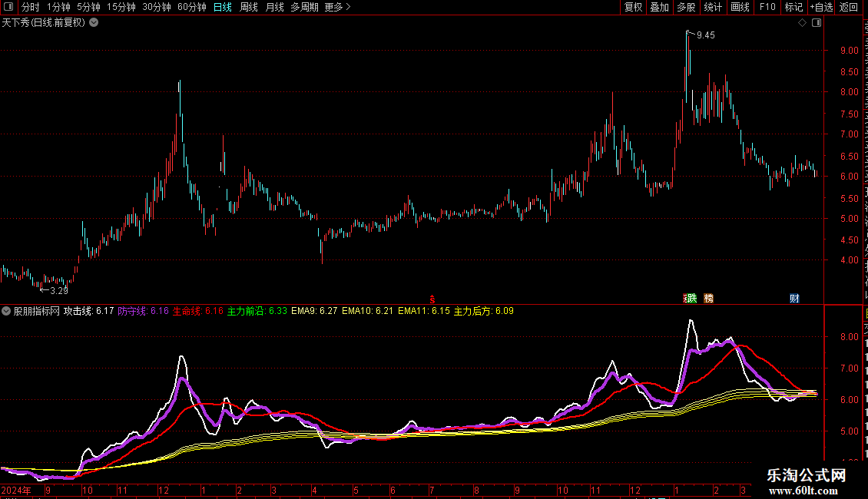
Task: Click the 攻击线: 6.17 indicator label
Action: (x=88, y=311)
